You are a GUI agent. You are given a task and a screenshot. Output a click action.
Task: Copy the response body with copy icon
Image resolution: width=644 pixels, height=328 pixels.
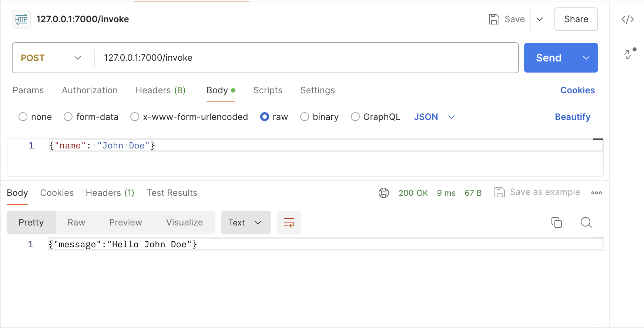click(557, 222)
